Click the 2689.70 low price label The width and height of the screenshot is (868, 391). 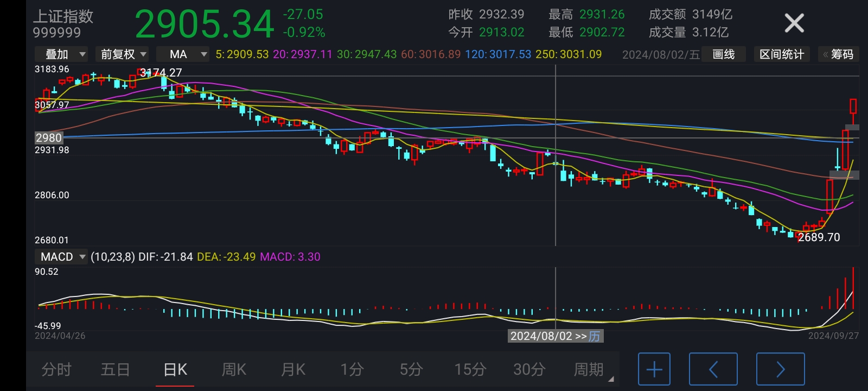(x=819, y=237)
